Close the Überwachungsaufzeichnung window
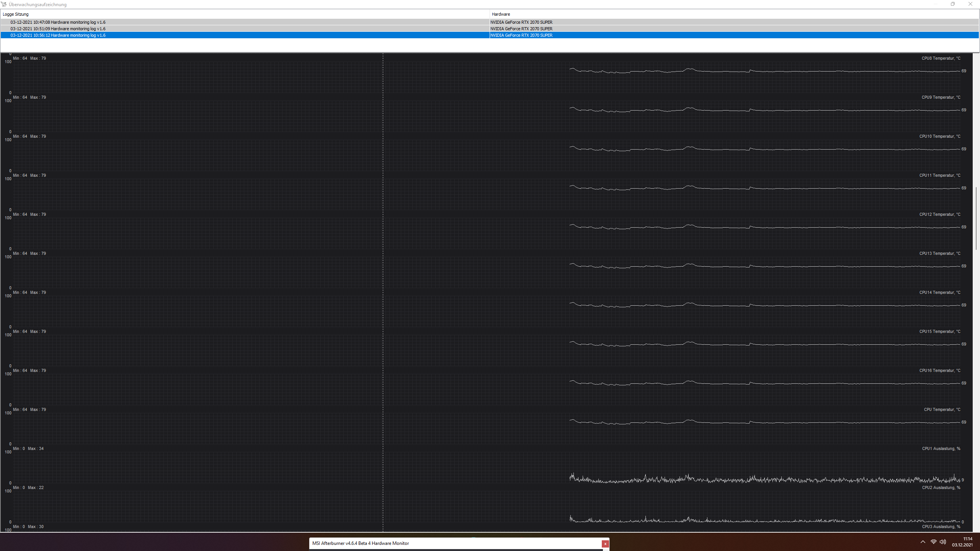Screen dimensions: 980x551 click(x=970, y=4)
